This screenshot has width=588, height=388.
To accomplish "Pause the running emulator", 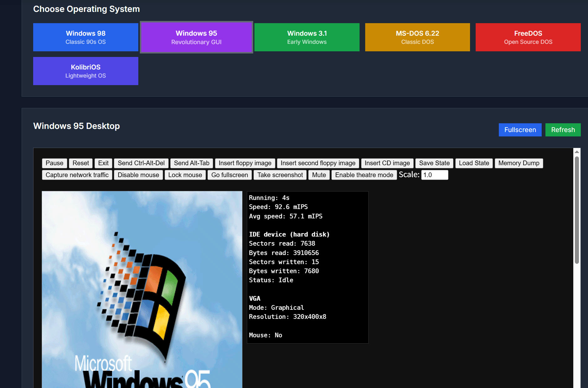I will (54, 163).
